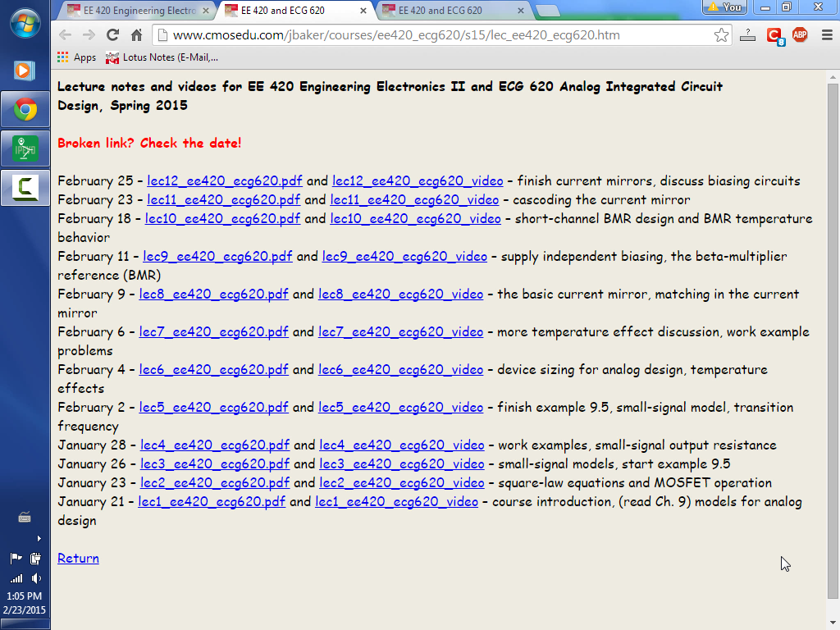
Task: Open lec8_ee420_ecg620.pdf link
Action: (x=214, y=294)
